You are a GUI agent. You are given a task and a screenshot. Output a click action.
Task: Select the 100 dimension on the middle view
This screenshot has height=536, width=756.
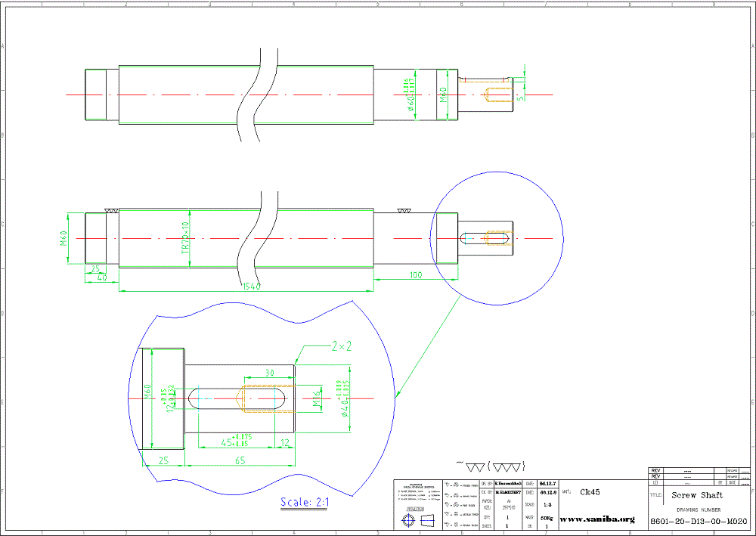pos(416,274)
